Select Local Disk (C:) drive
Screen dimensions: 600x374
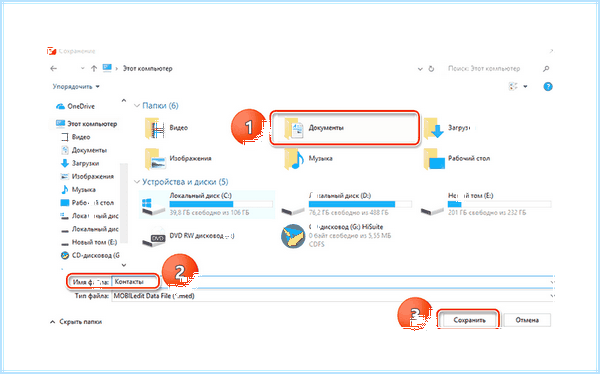tap(207, 204)
